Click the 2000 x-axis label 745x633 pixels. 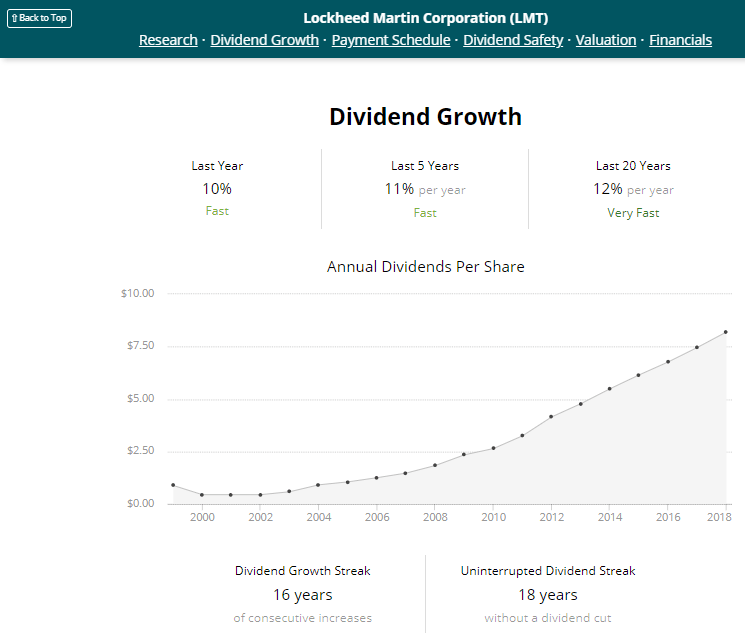202,517
